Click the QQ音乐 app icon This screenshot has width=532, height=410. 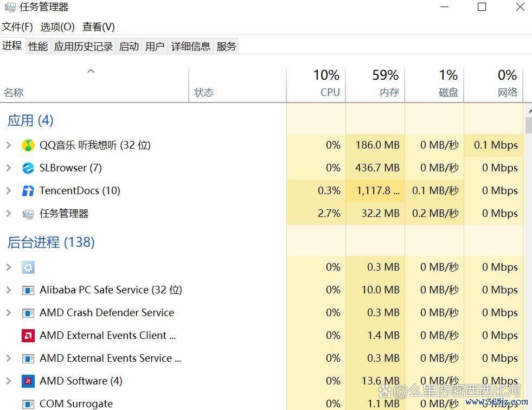pos(28,145)
